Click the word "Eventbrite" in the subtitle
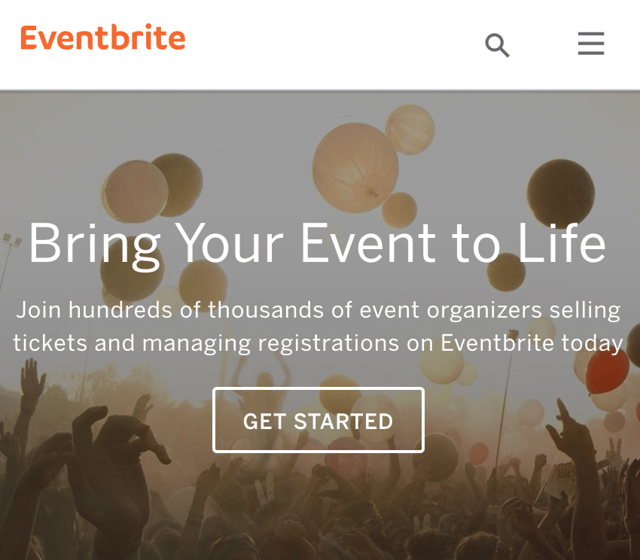The image size is (640, 560). click(497, 343)
